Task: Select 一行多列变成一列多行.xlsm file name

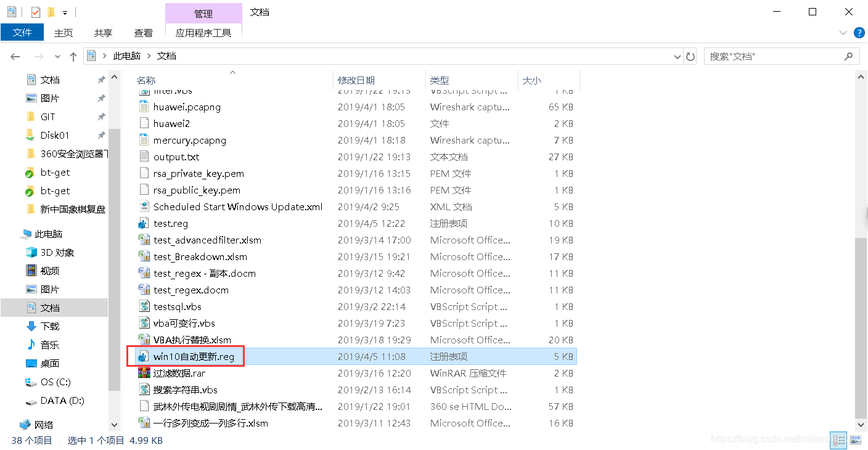Action: (211, 423)
